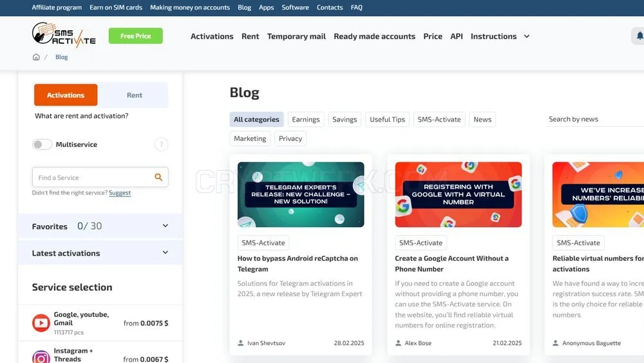Image resolution: width=644 pixels, height=363 pixels.
Task: Click the Suggest service link
Action: pyautogui.click(x=120, y=192)
